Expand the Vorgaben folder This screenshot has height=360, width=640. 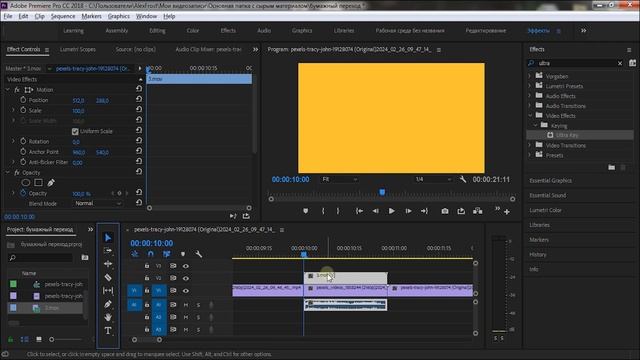(530, 76)
